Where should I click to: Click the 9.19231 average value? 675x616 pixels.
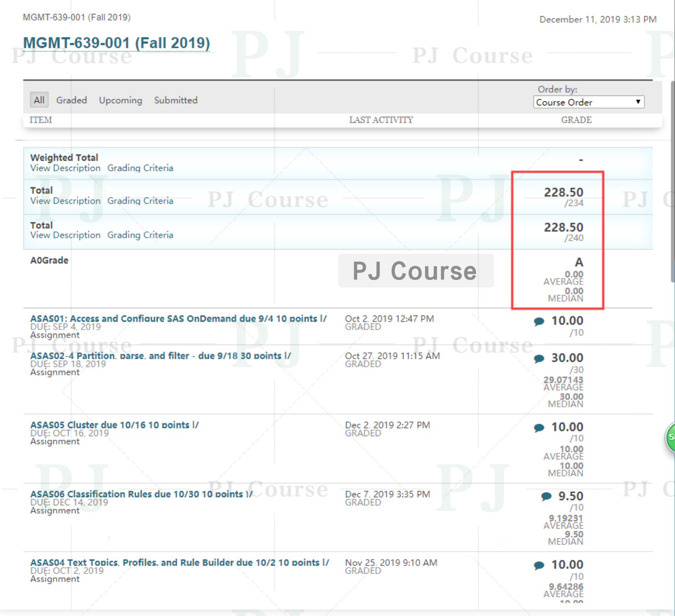click(x=566, y=518)
